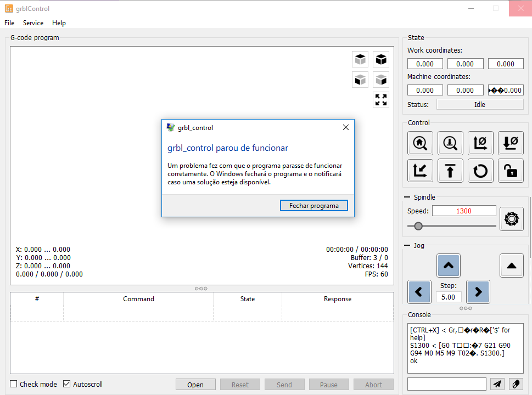Click the console command input field
Viewport: 532px width, 395px height.
coord(446,384)
